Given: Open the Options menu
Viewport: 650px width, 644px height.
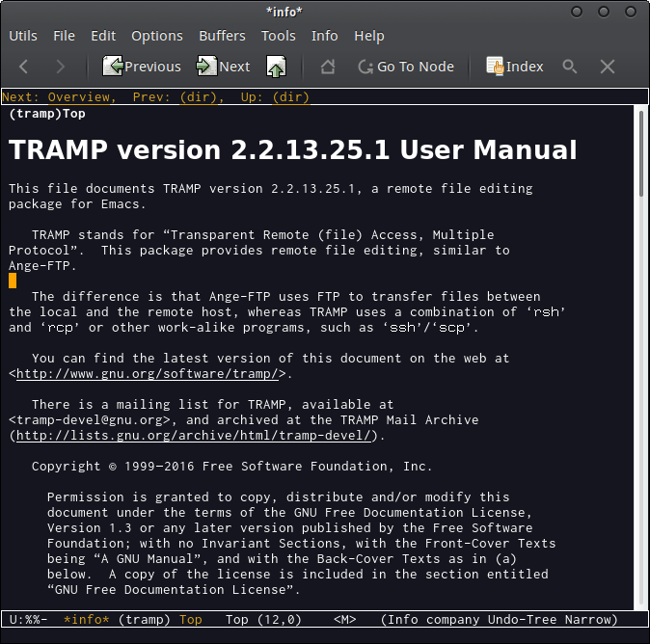Looking at the screenshot, I should point(157,36).
